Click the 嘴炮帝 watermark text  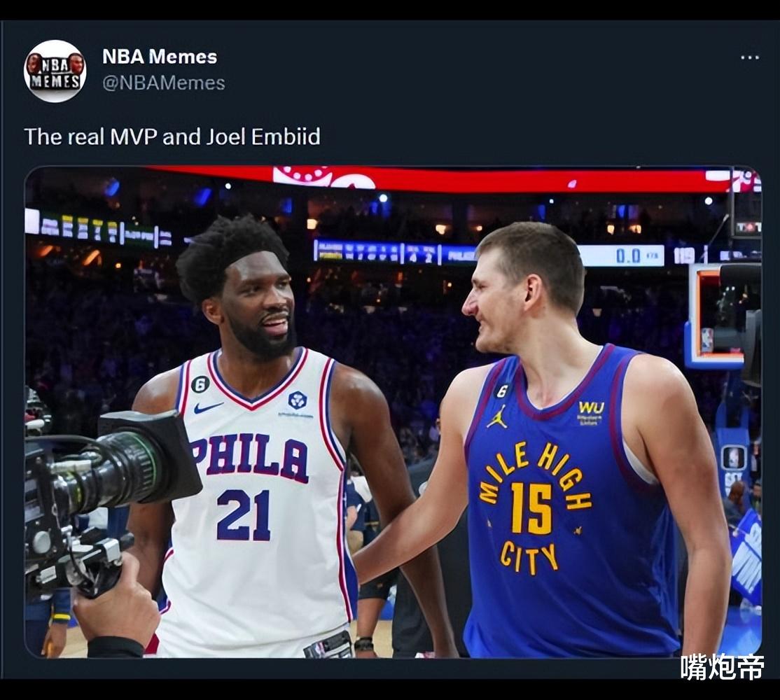[x=722, y=666]
